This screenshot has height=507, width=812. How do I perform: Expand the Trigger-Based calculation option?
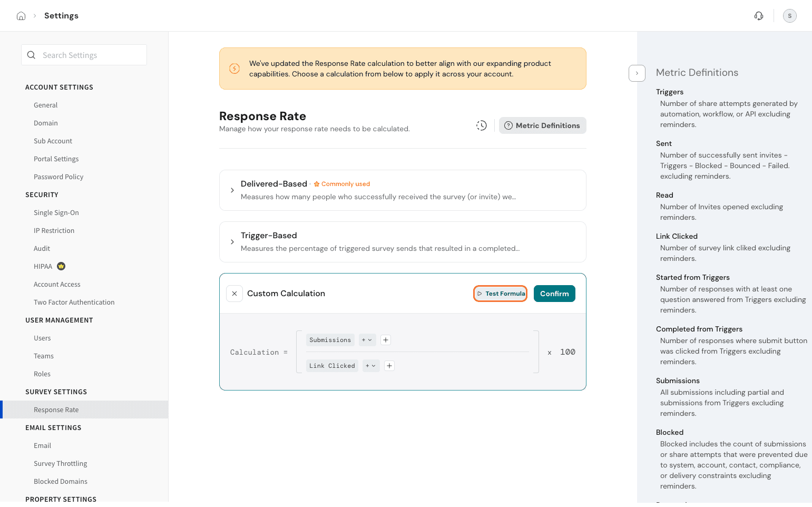tap(232, 242)
